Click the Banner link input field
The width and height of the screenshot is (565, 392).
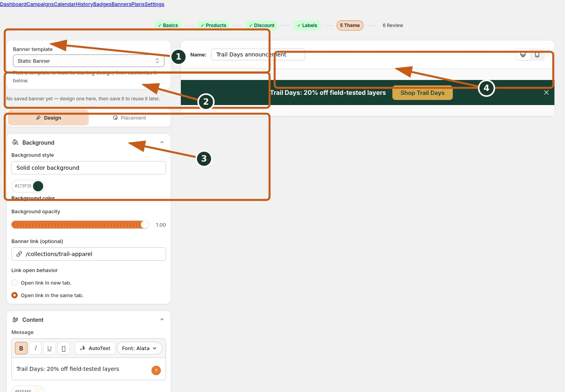click(89, 254)
